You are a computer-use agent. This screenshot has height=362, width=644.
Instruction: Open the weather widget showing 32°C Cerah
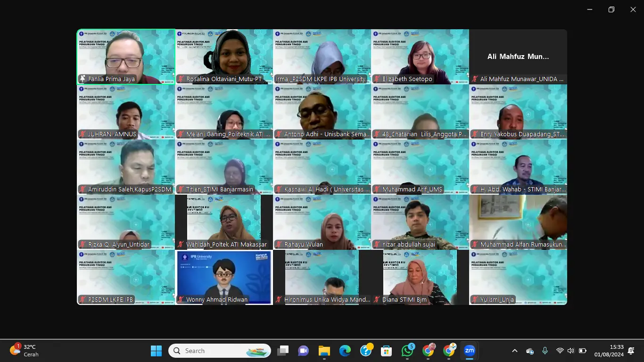pos(25,351)
